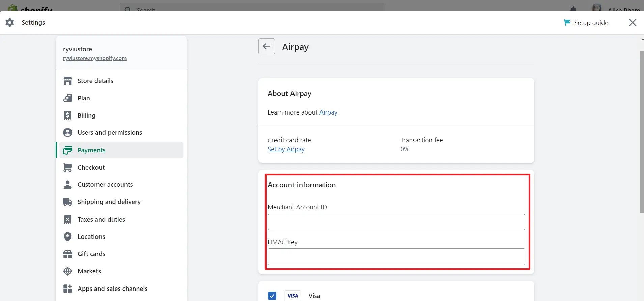The image size is (644, 301).
Task: Open the ryviustore.myshopify.com link
Action: (95, 58)
